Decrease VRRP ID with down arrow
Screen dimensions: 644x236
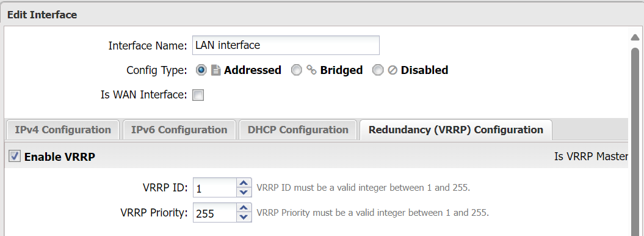pyautogui.click(x=244, y=193)
